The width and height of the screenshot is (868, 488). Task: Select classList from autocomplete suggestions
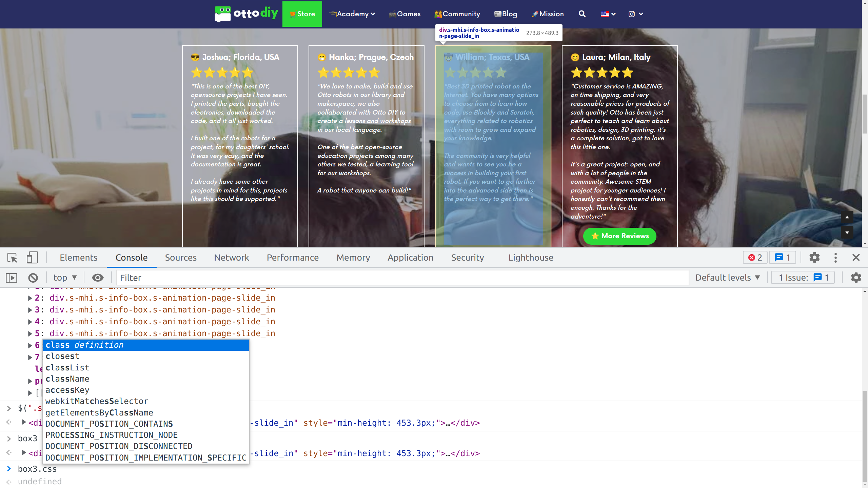pyautogui.click(x=67, y=368)
